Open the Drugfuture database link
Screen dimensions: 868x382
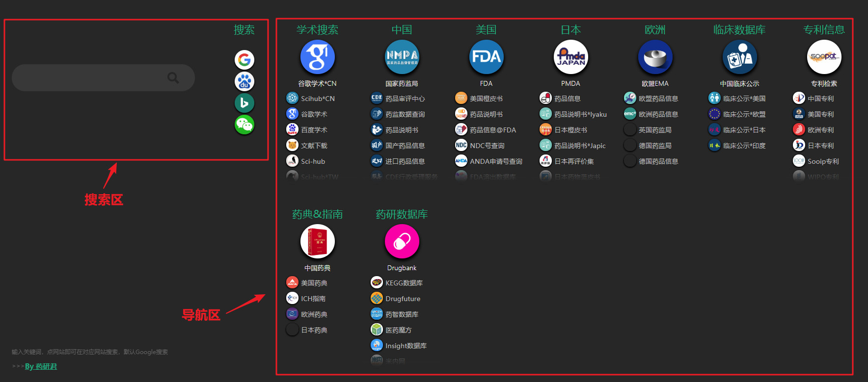[403, 299]
